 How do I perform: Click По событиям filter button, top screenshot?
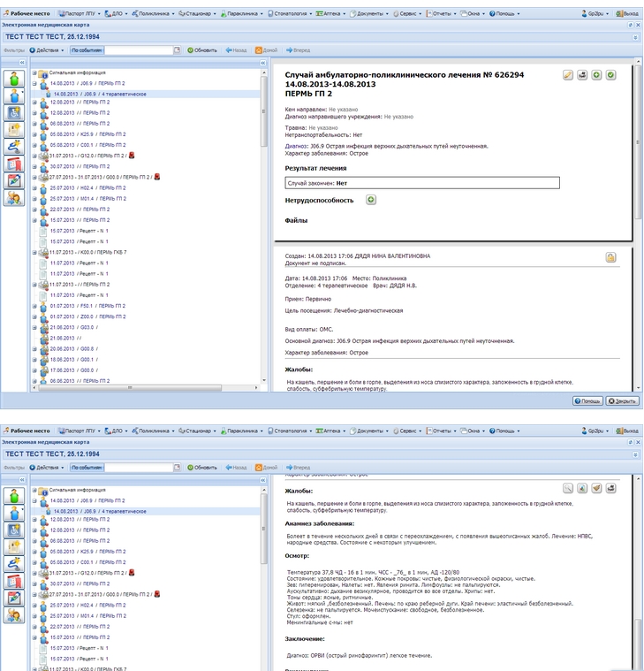87,50
